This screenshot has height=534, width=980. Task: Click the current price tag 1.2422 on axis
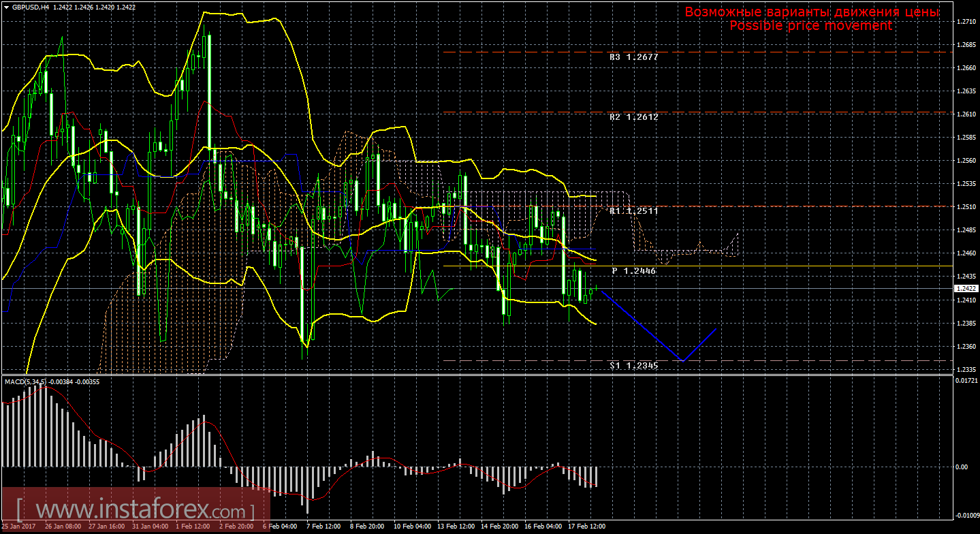964,289
